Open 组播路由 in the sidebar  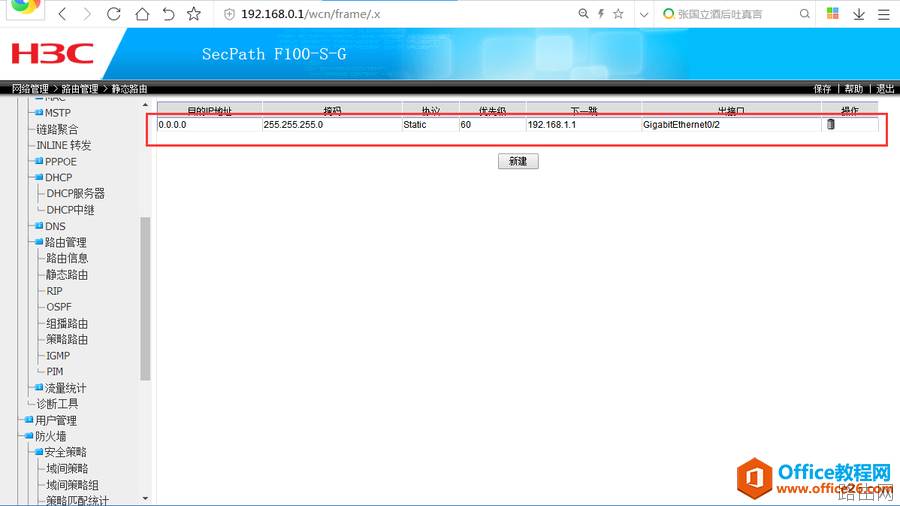click(67, 324)
